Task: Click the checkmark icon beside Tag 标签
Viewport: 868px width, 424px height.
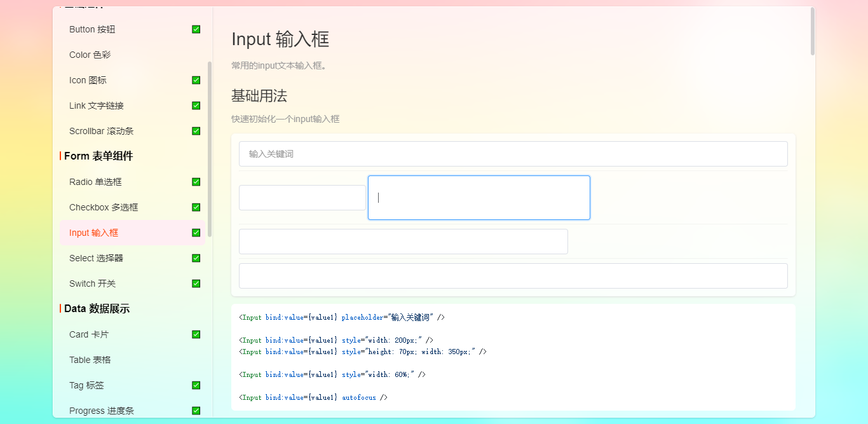Action: (196, 385)
